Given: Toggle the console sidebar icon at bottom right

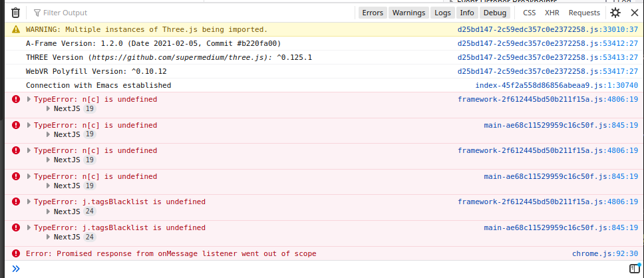Looking at the screenshot, I should pos(635,269).
